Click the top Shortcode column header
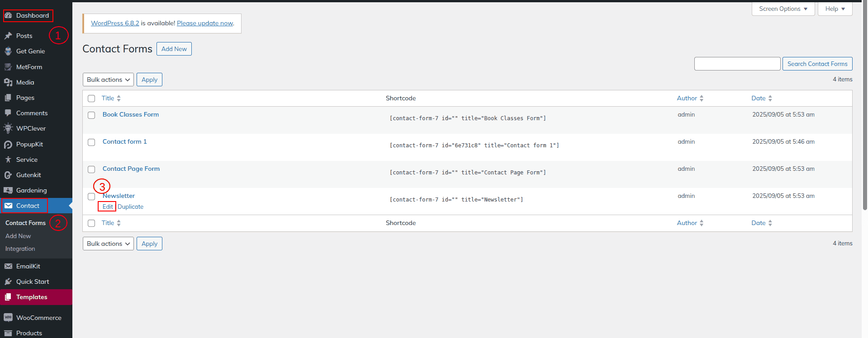Image resolution: width=868 pixels, height=338 pixels. (x=401, y=98)
